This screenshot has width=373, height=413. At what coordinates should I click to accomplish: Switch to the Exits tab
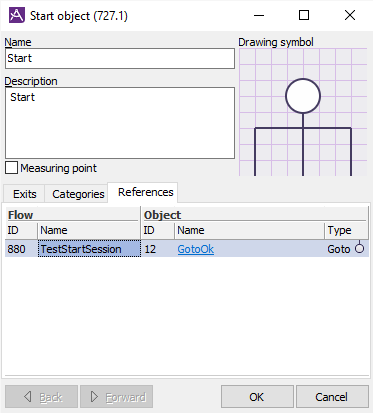pos(24,194)
